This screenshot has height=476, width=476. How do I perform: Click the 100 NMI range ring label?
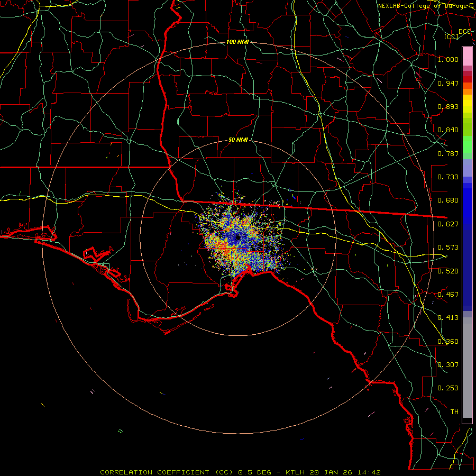tap(237, 42)
